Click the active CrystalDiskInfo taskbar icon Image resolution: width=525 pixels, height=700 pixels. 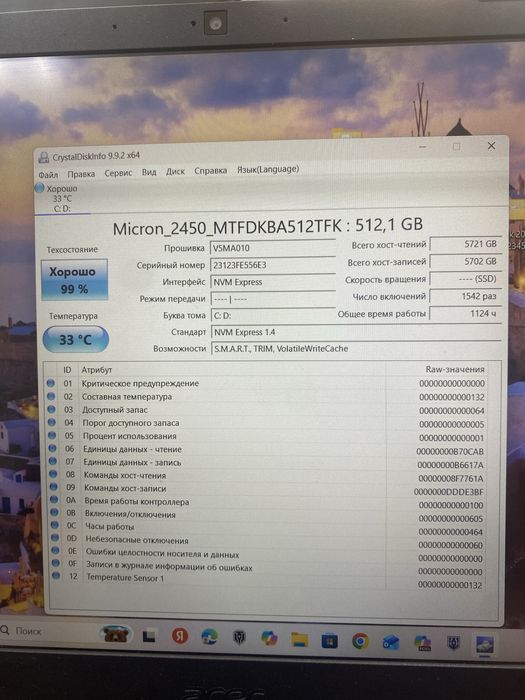point(484,645)
